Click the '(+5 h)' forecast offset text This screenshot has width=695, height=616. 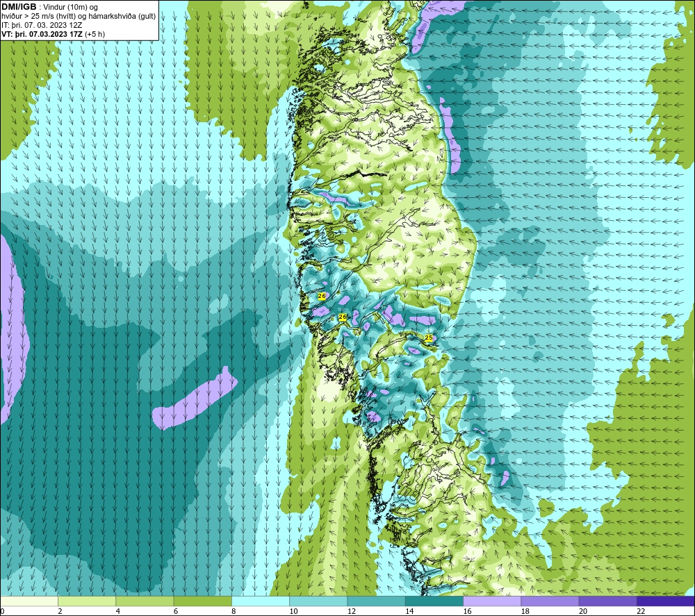(x=95, y=34)
